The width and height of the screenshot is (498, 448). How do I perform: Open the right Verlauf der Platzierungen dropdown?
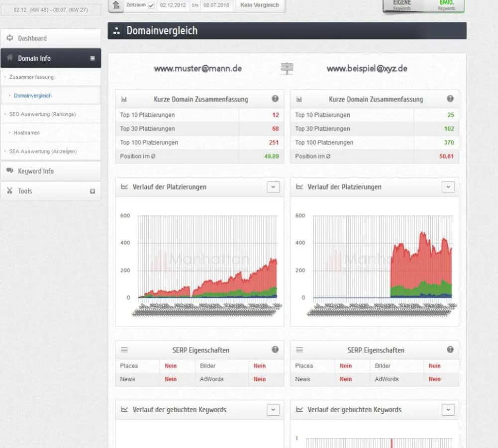coord(448,187)
